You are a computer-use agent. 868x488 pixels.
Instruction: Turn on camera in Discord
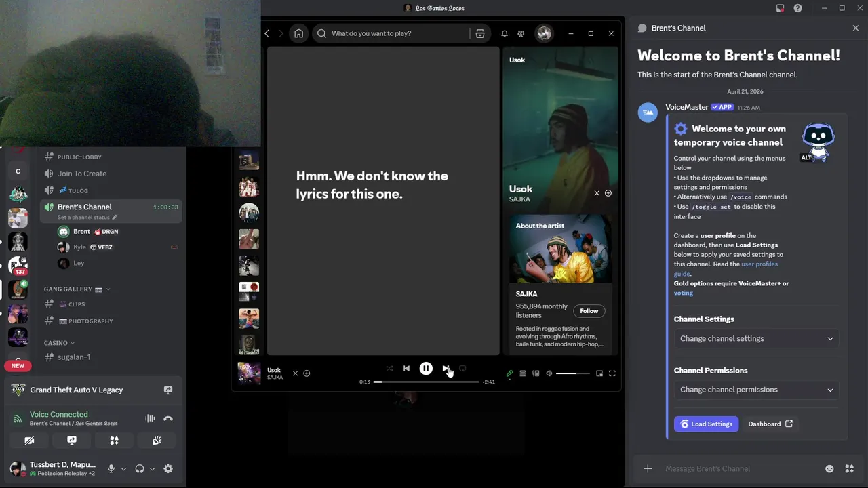29,441
